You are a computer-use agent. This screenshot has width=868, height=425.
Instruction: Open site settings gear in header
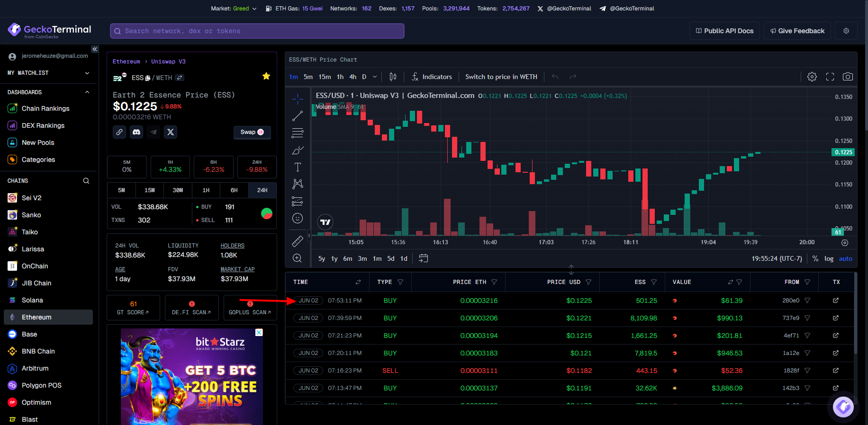coord(846,31)
